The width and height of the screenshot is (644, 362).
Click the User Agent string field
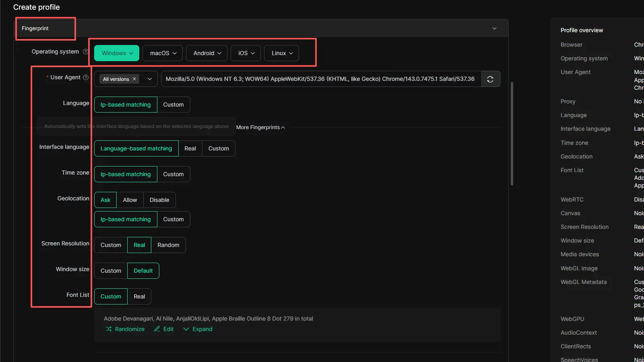pyautogui.click(x=320, y=79)
